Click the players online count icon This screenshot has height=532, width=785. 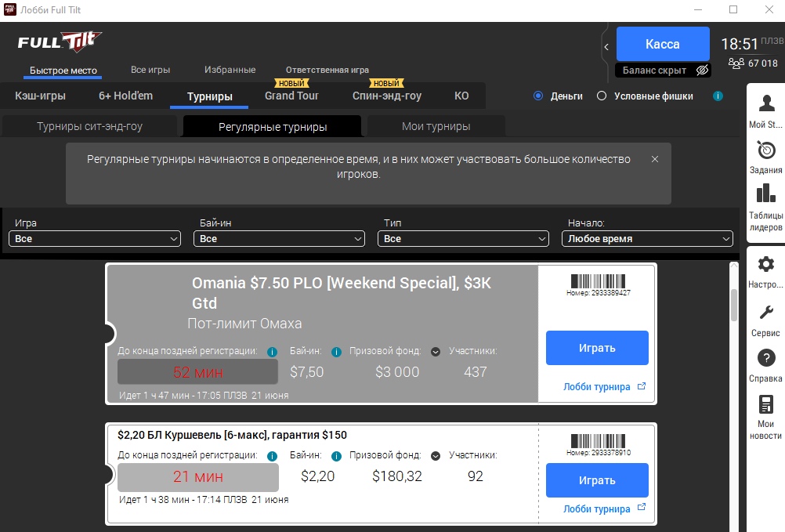pyautogui.click(x=736, y=63)
